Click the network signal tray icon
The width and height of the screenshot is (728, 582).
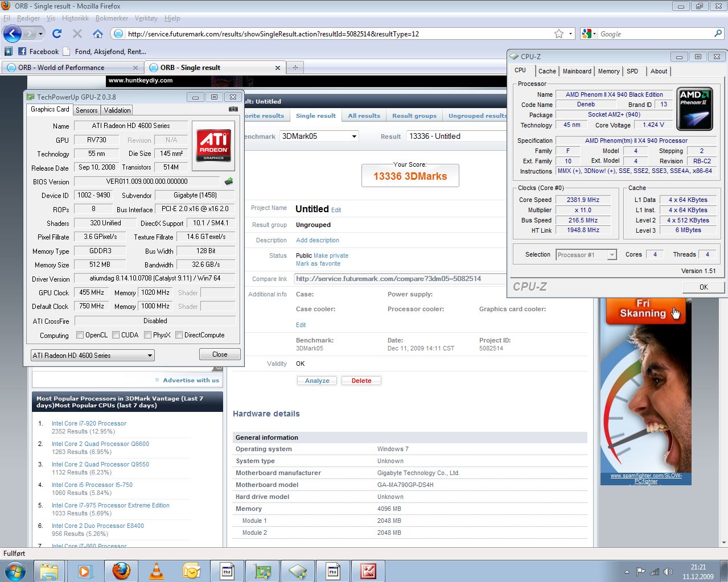pos(655,572)
